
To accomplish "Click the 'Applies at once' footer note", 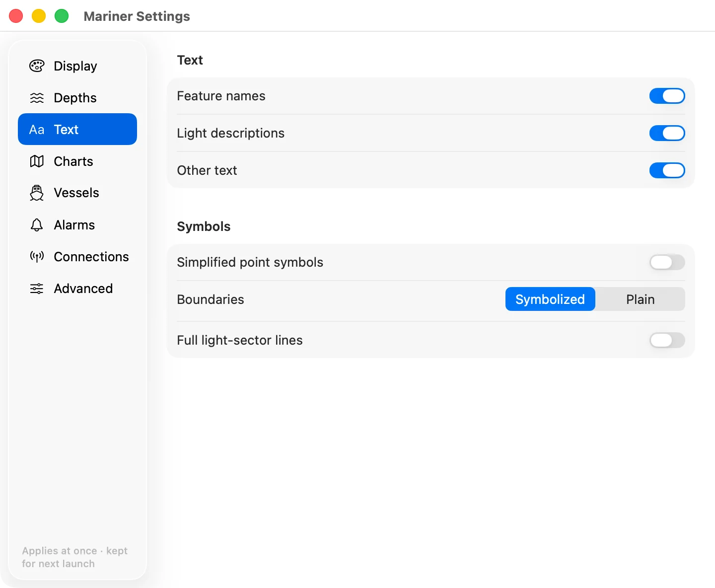I will [74, 557].
